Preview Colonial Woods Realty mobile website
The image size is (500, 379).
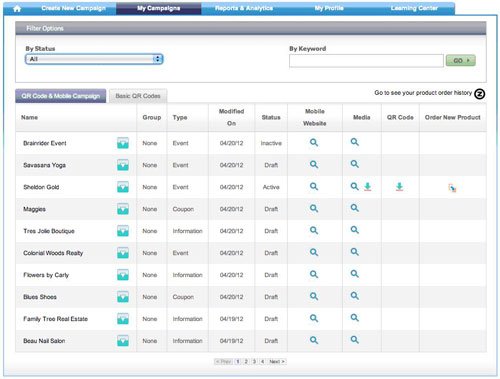click(314, 253)
